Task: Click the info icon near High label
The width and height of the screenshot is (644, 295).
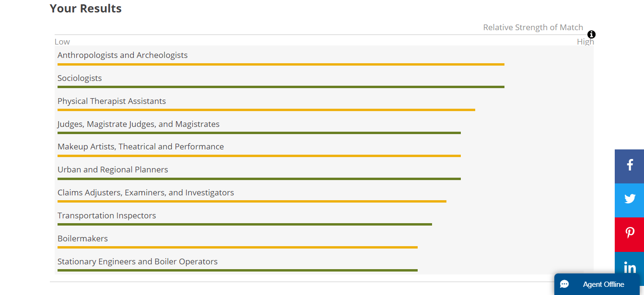Action: [x=591, y=34]
